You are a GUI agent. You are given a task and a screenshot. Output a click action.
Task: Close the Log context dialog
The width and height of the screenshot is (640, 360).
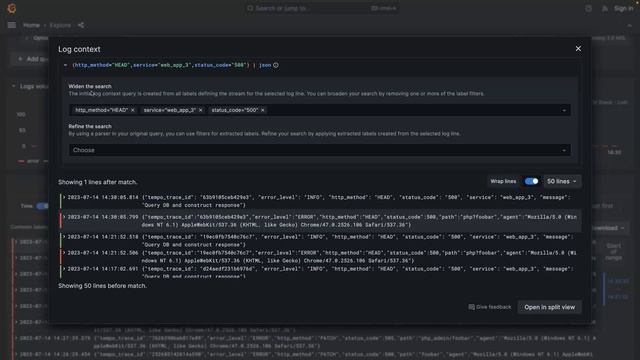click(578, 49)
